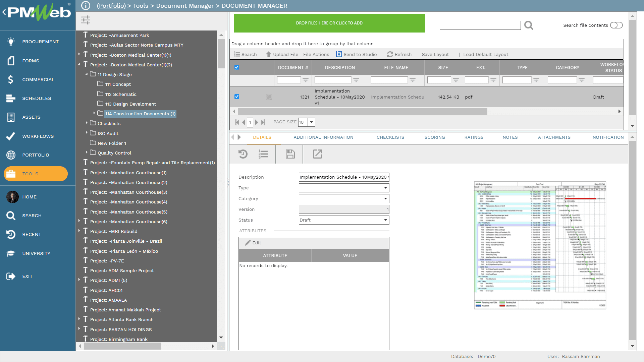Expand the Quality Control folder node
Viewport: 644px width, 362px height.
(x=87, y=153)
